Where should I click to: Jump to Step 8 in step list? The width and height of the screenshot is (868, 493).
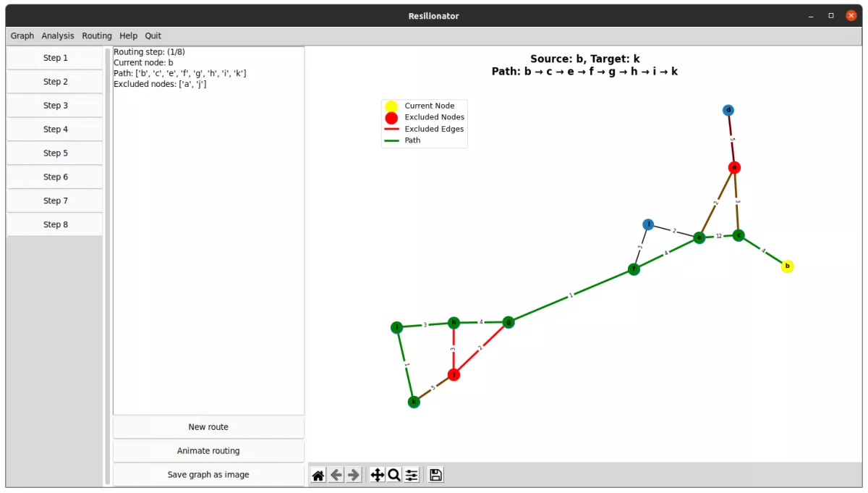55,224
